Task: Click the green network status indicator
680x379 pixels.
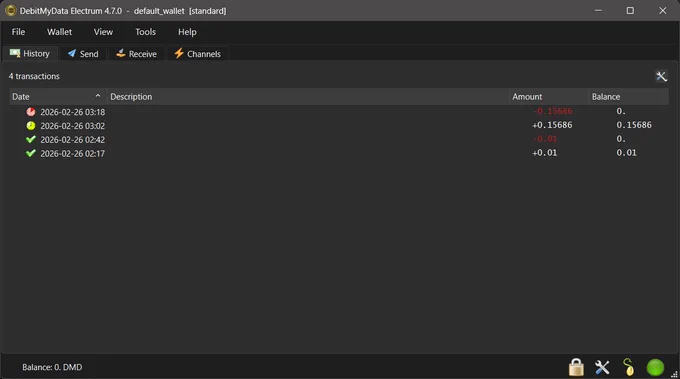Action: pos(655,368)
